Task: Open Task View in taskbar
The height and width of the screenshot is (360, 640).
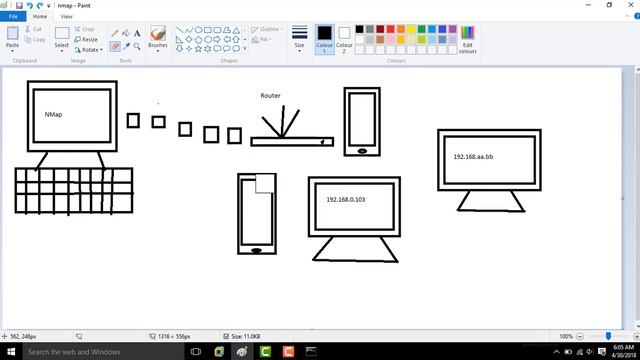Action: pos(196,351)
